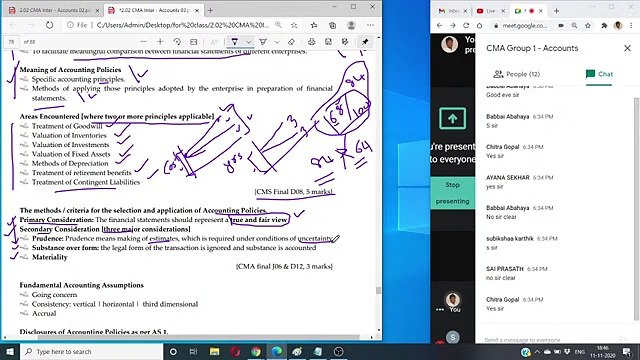Select the Draw pen tool
Image resolution: width=640 pixels, height=360 pixels.
[234, 42]
